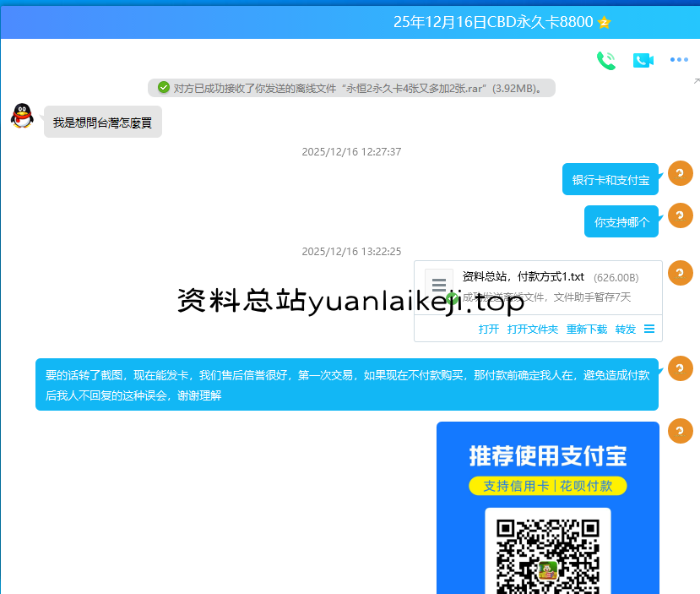Screen dimensions: 700x594
Task: Select the 我是想問台灣怎麽買 message bubble
Action: click(102, 122)
